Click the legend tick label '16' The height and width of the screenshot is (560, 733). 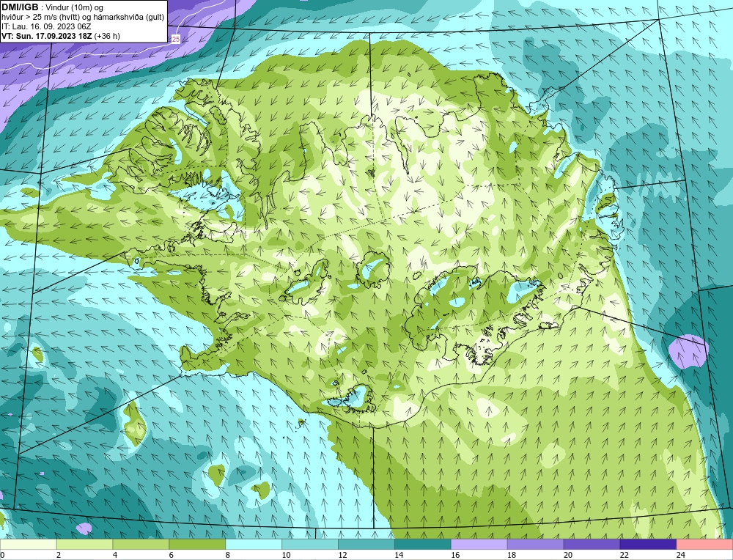(x=455, y=555)
